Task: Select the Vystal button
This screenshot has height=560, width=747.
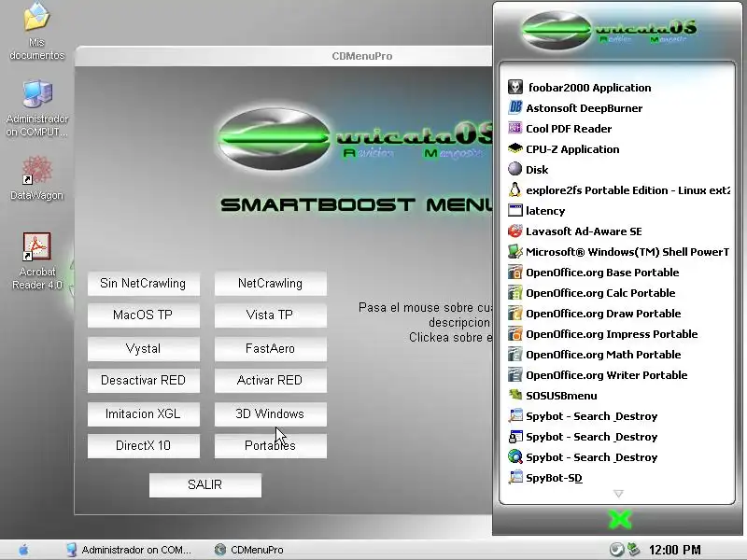Action: pos(144,348)
